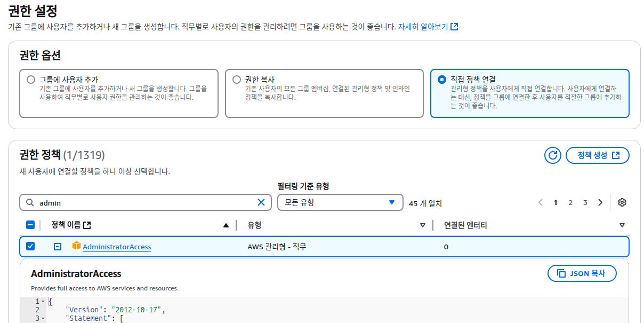Open table preferences gear icon

(x=622, y=202)
